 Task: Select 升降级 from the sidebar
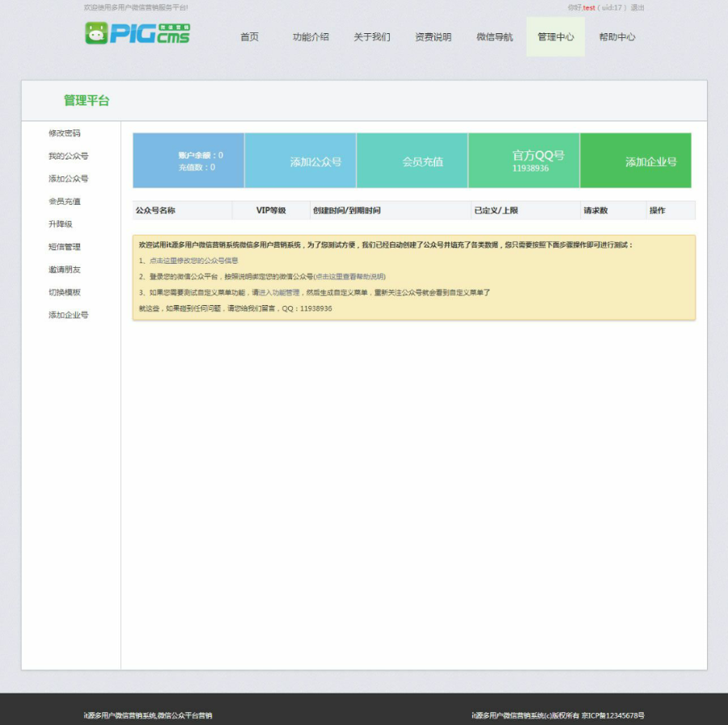pyautogui.click(x=61, y=224)
